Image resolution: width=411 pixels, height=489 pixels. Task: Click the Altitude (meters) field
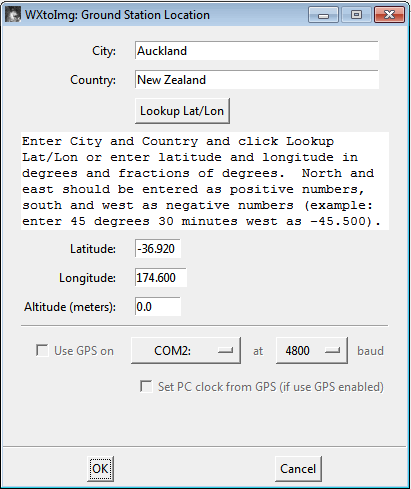[158, 306]
